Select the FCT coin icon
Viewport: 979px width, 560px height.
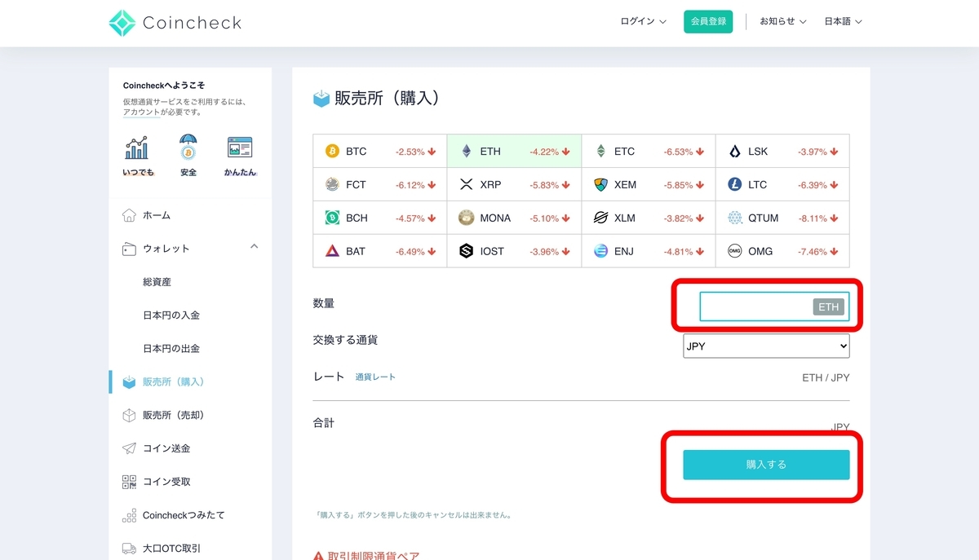pos(332,184)
